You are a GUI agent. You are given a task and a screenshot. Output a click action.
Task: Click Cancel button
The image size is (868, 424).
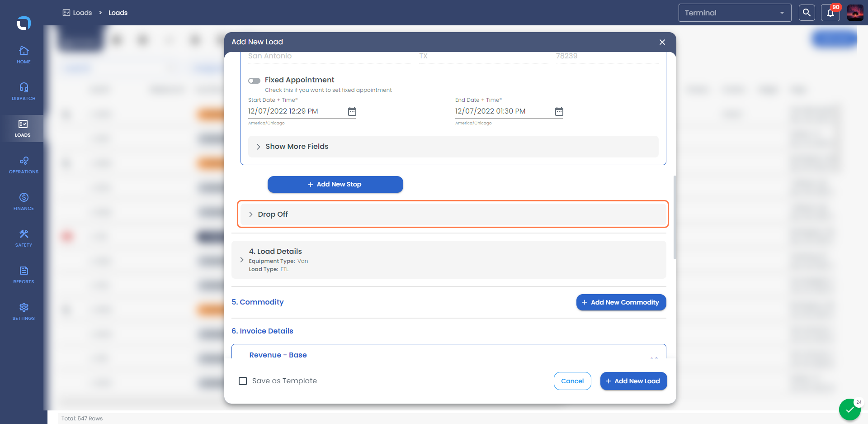(x=572, y=381)
